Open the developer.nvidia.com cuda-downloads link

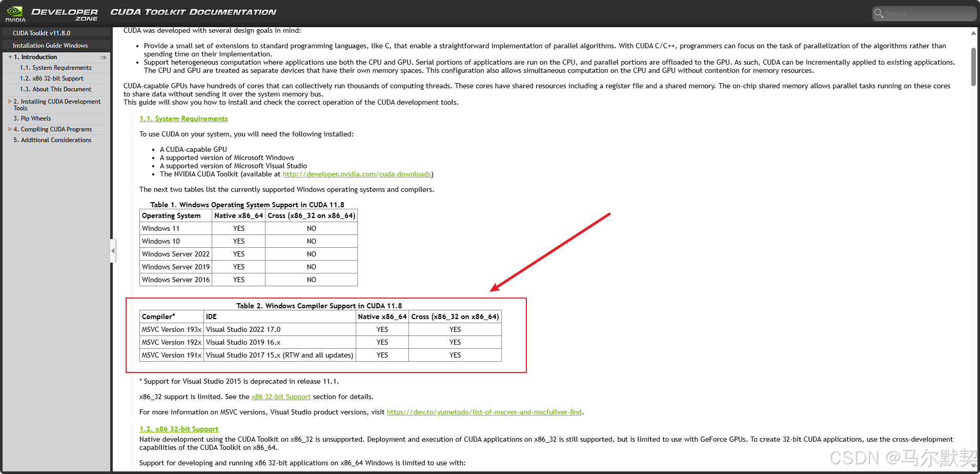coord(357,174)
